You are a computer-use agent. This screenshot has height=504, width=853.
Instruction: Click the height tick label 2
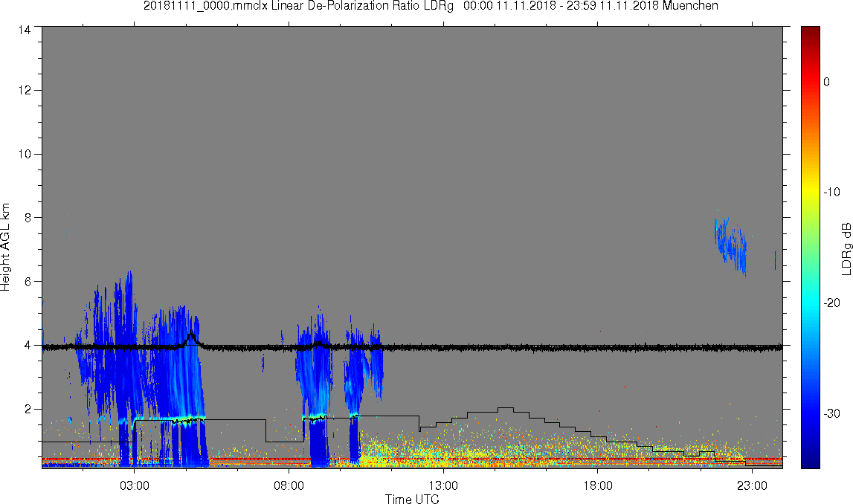coord(28,410)
